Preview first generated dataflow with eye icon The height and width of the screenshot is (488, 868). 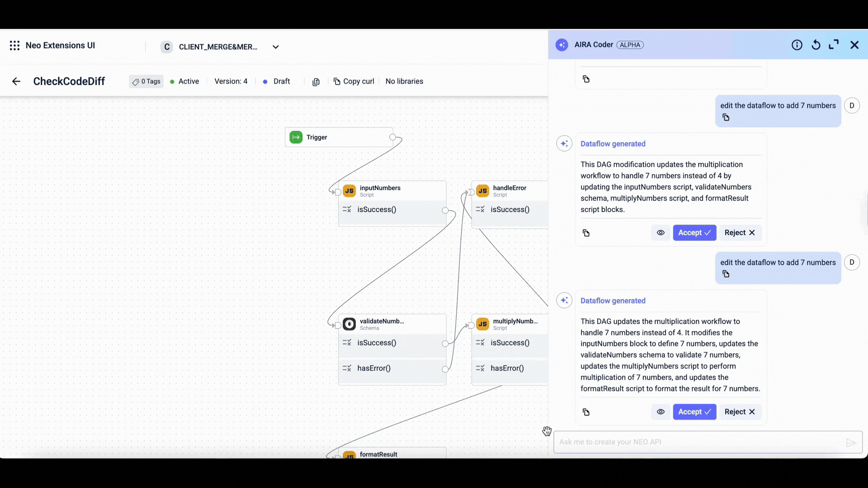pyautogui.click(x=660, y=233)
